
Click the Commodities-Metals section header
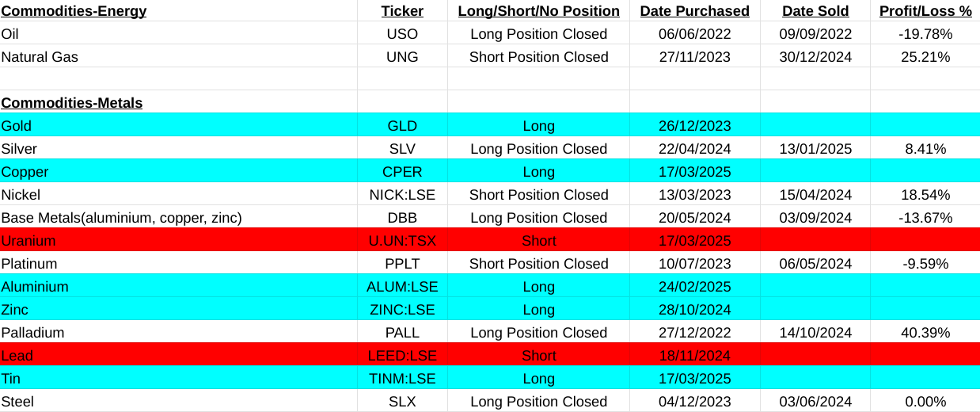(x=72, y=103)
